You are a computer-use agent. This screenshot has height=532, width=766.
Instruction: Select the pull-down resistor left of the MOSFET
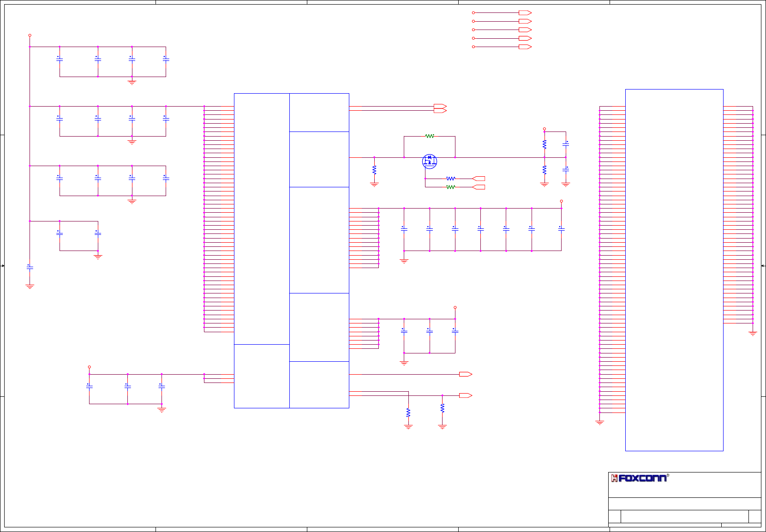374,170
